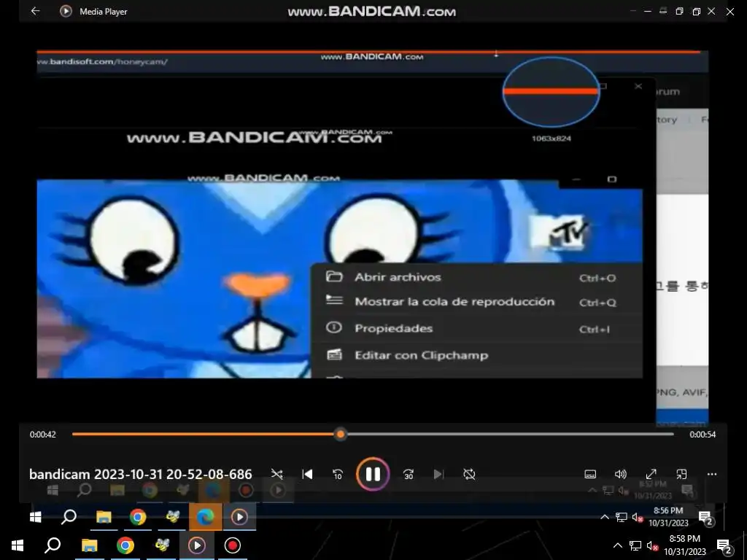747x560 pixels.
Task: Click Chrome icon in the 8:56 PM taskbar
Action: click(138, 517)
